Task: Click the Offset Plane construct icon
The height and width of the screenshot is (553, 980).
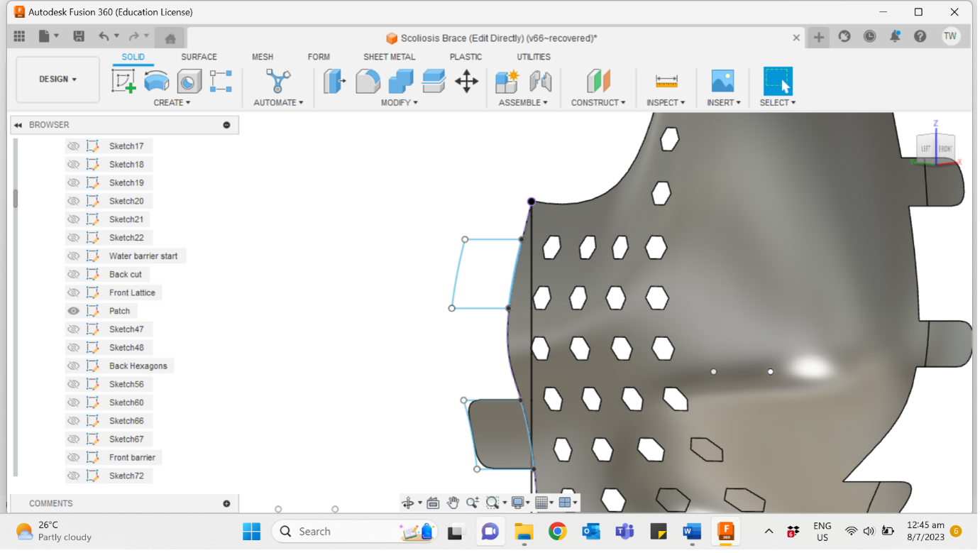Action: (x=598, y=82)
